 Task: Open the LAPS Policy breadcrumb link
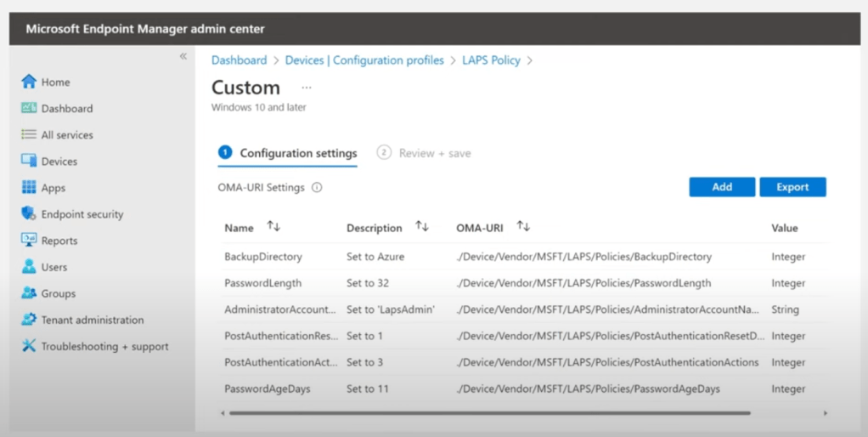(491, 60)
